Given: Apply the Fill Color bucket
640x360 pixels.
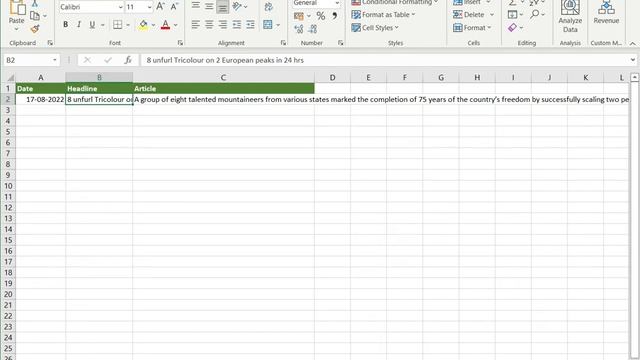Looking at the screenshot, I should [143, 25].
